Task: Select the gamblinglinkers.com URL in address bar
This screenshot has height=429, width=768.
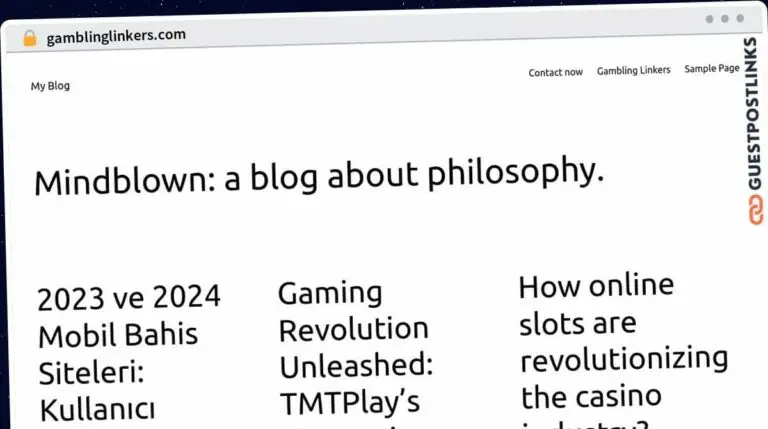Action: click(116, 36)
